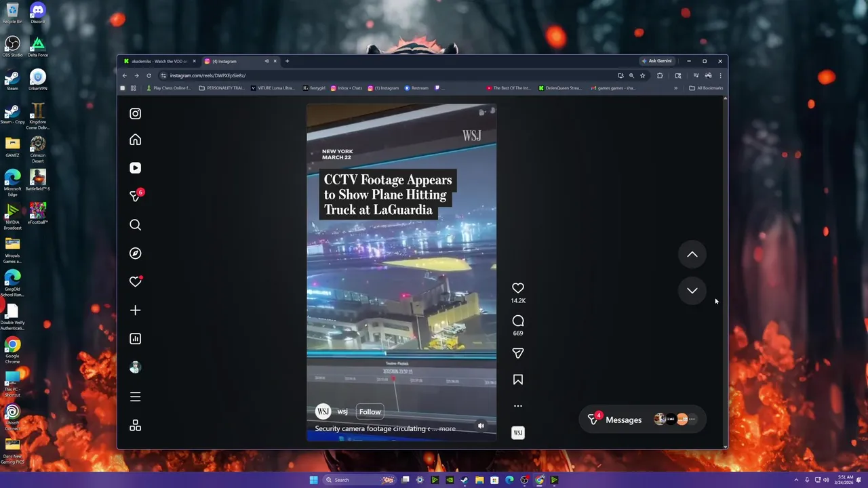Expand the caption with the more link
868x488 pixels.
click(448, 429)
